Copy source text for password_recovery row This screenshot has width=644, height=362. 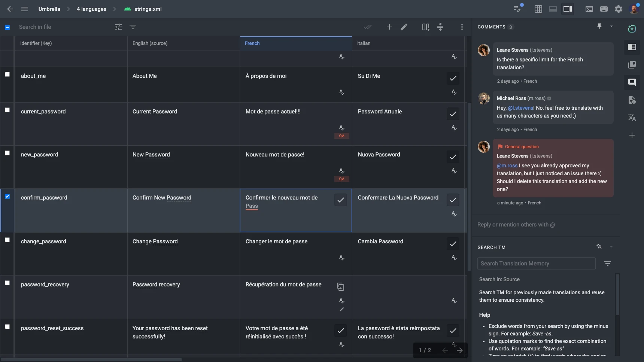tap(341, 287)
